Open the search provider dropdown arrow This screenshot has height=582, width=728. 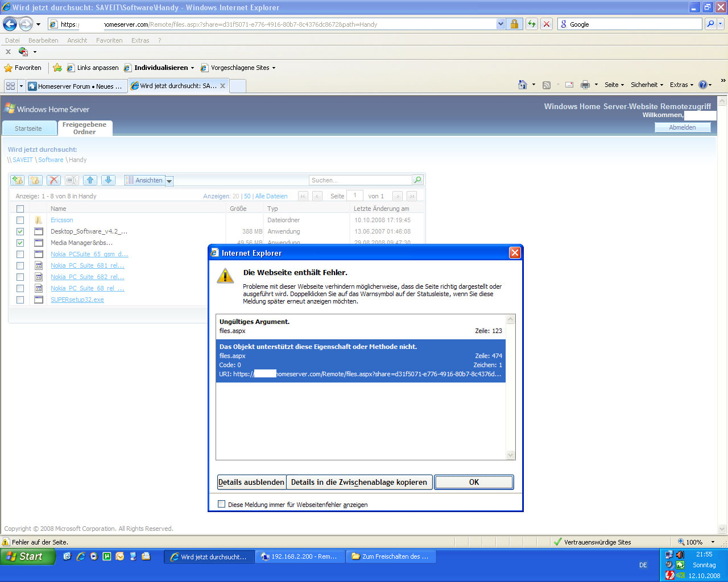(721, 24)
